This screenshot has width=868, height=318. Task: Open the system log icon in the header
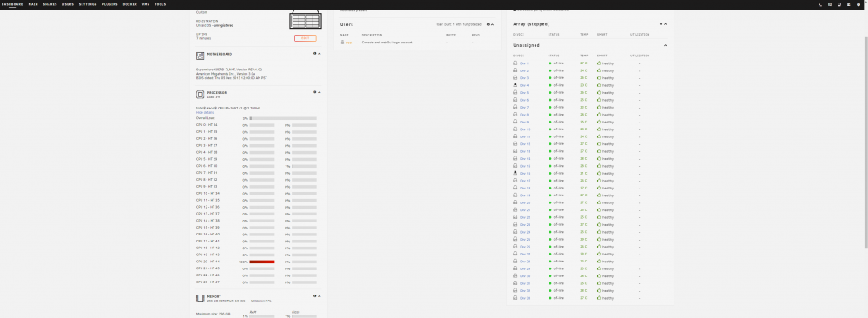point(849,4)
